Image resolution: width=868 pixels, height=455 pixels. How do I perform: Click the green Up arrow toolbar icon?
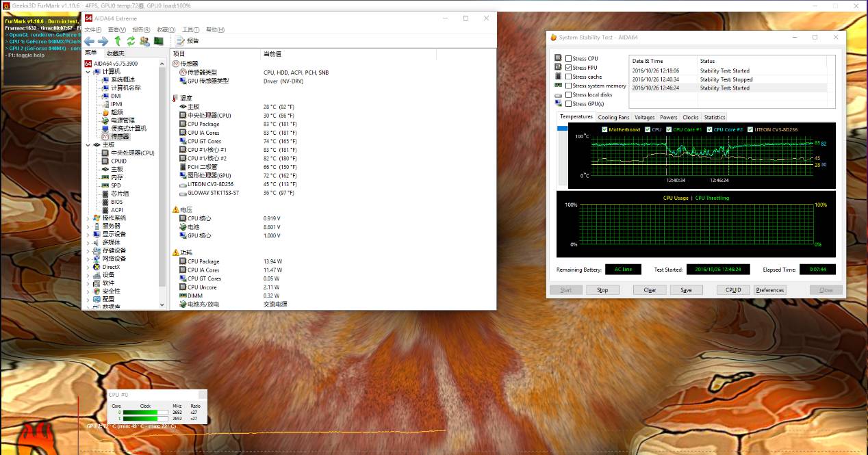117,41
